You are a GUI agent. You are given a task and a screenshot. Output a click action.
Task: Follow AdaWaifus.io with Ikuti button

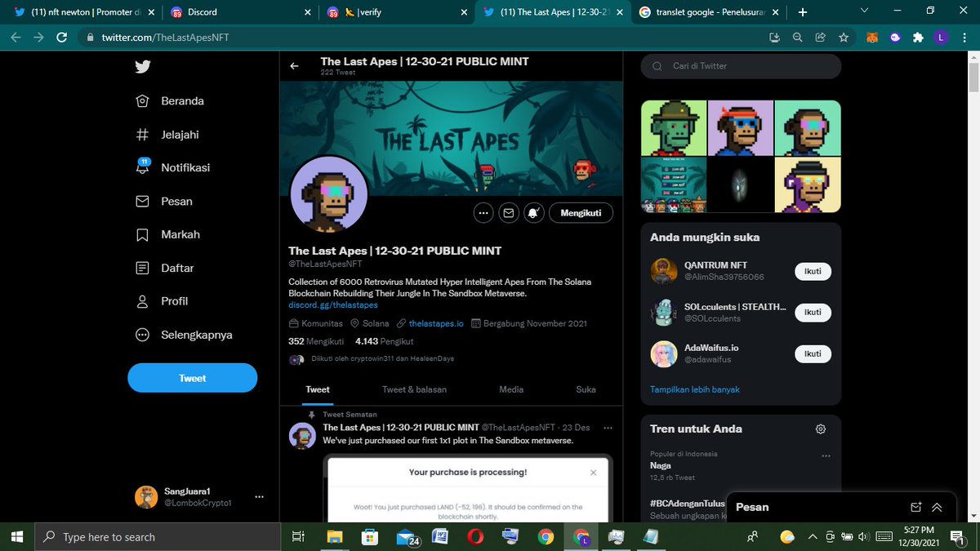(813, 353)
